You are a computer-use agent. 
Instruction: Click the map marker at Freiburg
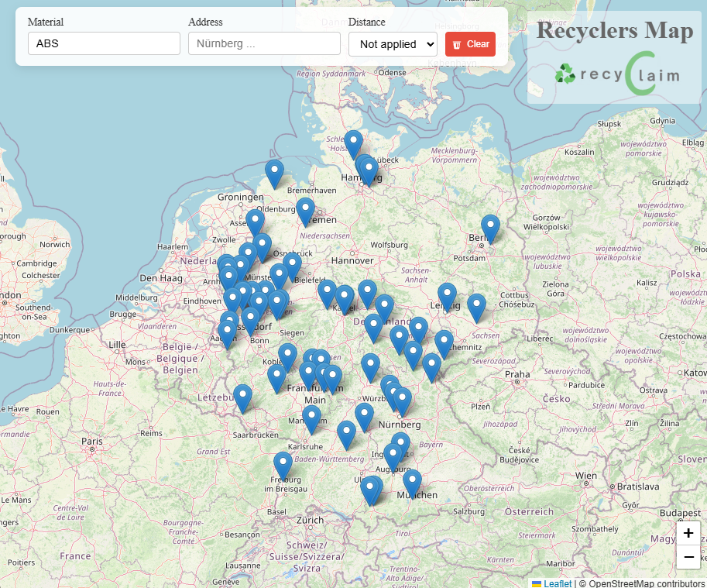283,466
